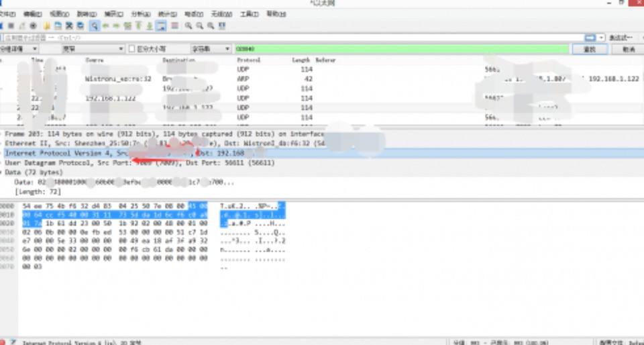The height and width of the screenshot is (345, 644).
Task: Reload the capture file icon
Action: 80,26
